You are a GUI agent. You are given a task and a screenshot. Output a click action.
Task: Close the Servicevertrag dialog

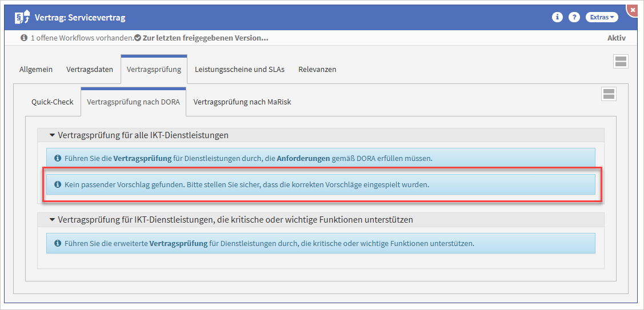pos(633,10)
